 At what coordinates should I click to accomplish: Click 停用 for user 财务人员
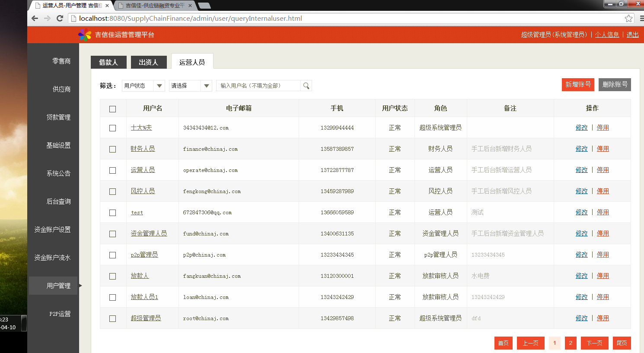point(603,149)
